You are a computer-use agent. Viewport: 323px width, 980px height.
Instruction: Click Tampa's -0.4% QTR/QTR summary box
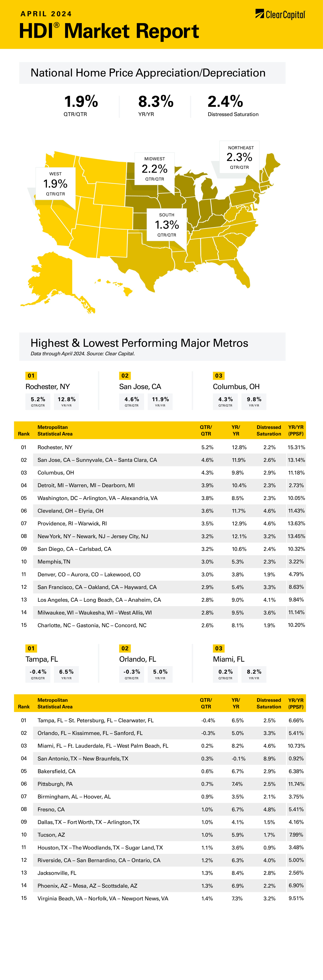click(x=38, y=674)
